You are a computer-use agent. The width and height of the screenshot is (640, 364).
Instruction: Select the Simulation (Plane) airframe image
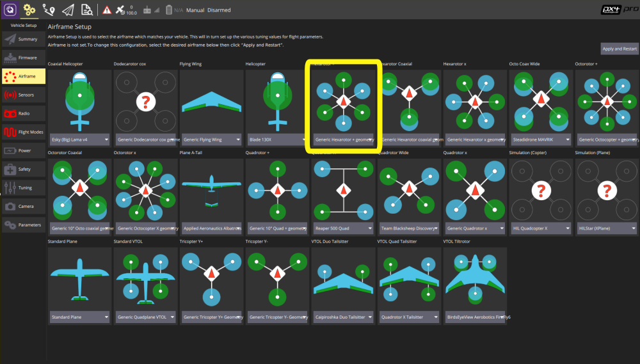coord(607,190)
